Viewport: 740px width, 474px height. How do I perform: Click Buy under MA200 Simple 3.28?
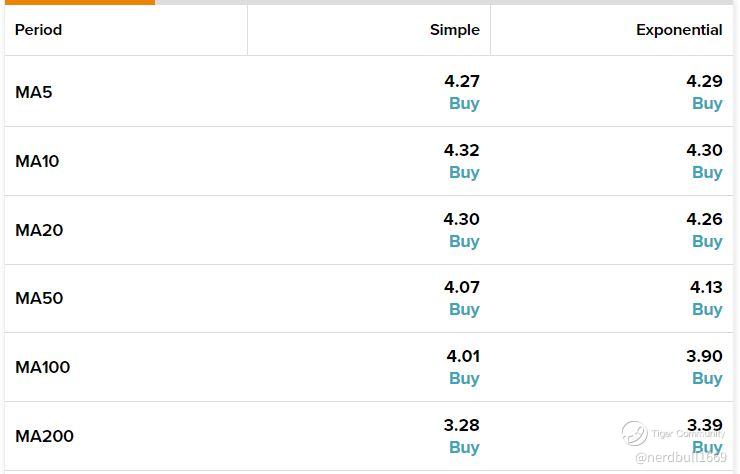(464, 447)
